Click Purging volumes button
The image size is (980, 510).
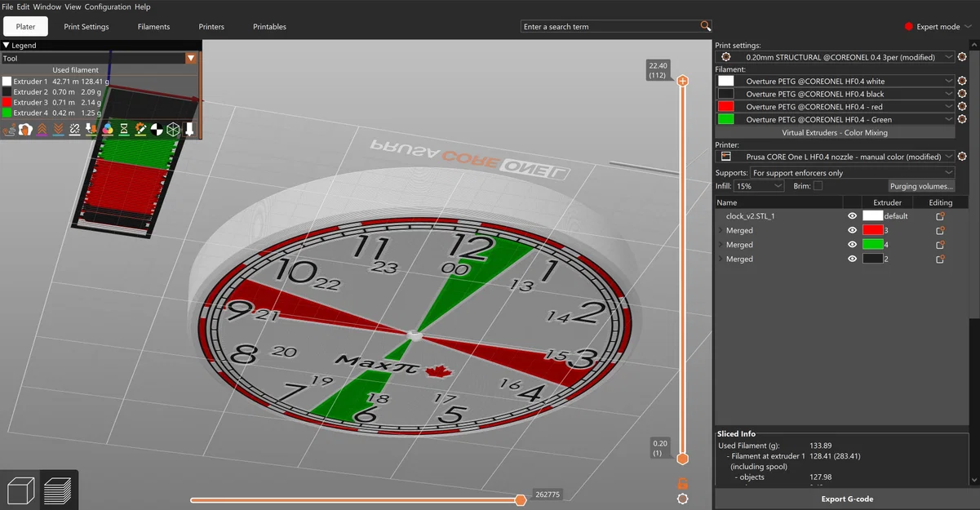[921, 186]
